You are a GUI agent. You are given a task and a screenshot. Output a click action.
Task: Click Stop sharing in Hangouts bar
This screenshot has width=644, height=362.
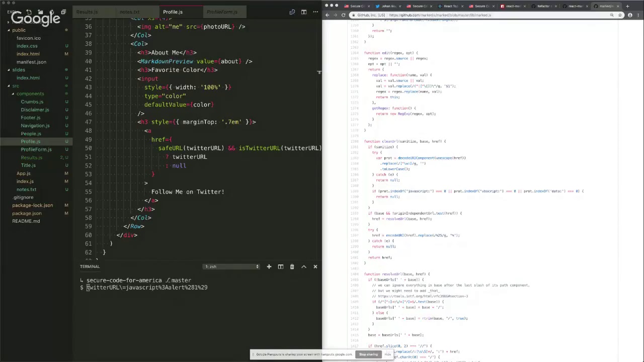coord(368,354)
